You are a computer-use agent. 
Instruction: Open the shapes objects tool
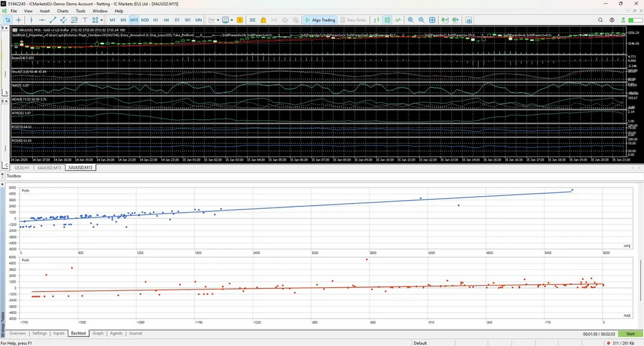click(95, 20)
